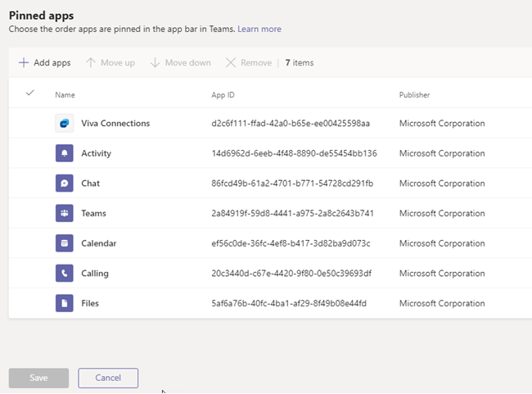The width and height of the screenshot is (532, 394).
Task: Click Move down in the toolbar
Action: (x=180, y=63)
